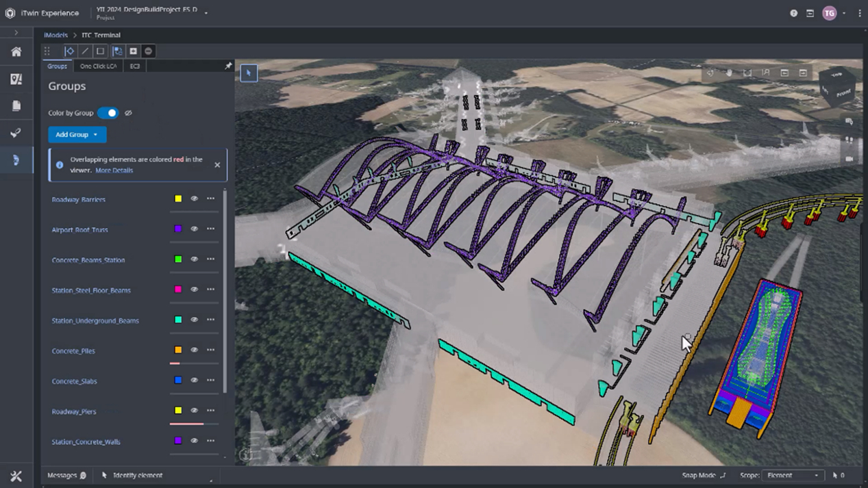Open the help icon in top bar
Image resolution: width=868 pixels, height=488 pixels.
[793, 13]
